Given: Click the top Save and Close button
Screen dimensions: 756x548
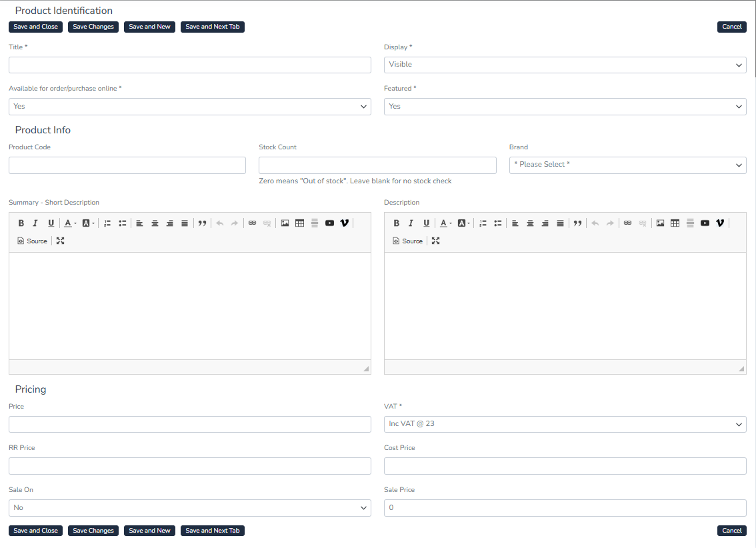Looking at the screenshot, I should pos(36,27).
